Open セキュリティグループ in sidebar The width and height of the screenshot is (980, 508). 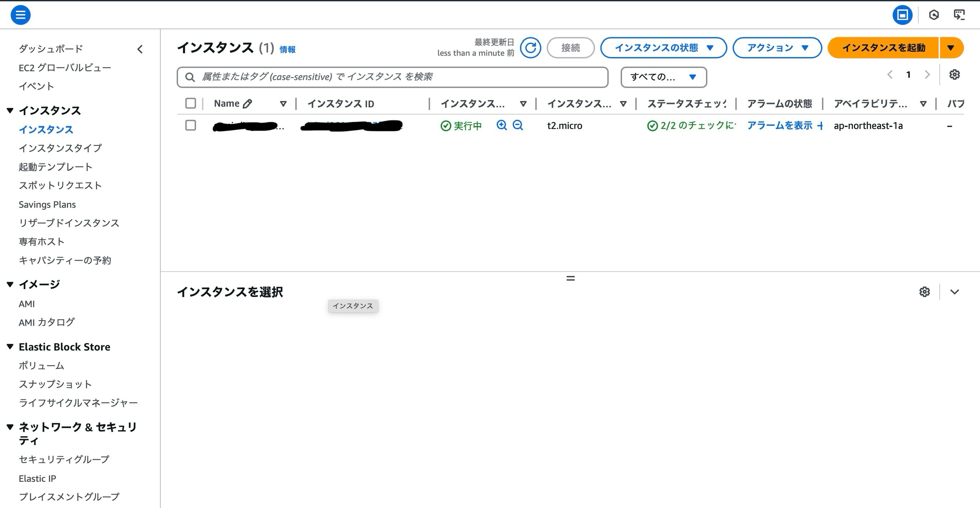click(x=64, y=459)
